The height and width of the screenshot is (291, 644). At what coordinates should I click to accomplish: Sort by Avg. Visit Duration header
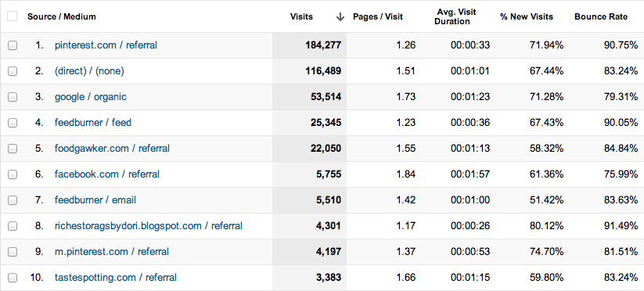[x=452, y=17]
